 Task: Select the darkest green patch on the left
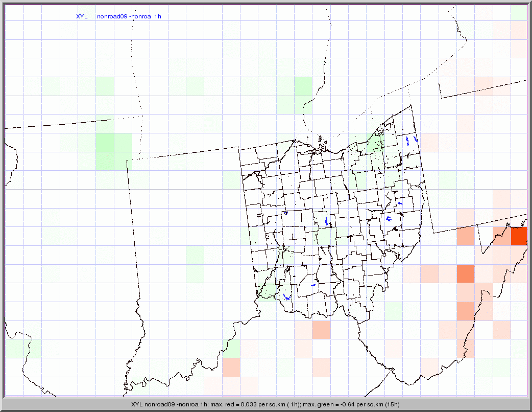tap(105, 144)
